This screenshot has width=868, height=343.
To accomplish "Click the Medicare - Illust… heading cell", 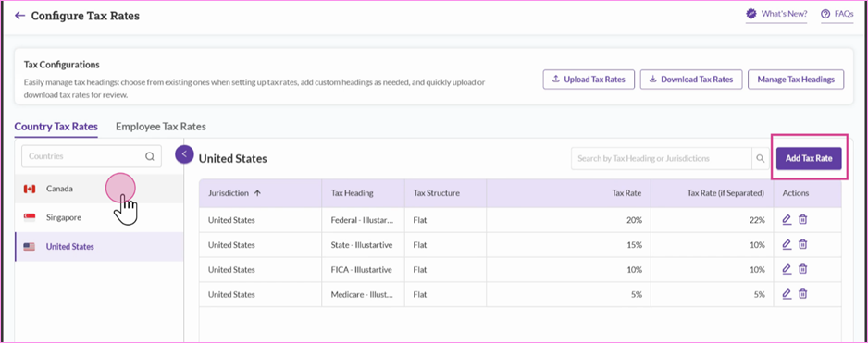I will [x=363, y=295].
